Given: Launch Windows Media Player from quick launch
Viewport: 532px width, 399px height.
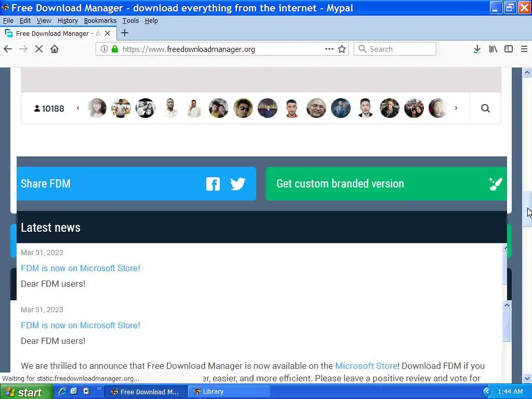Looking at the screenshot, I should click(87, 391).
